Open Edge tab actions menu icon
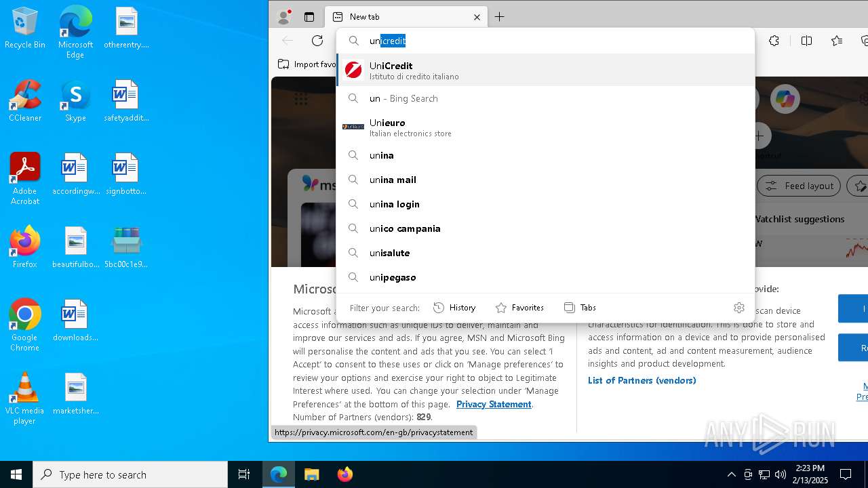 point(309,17)
